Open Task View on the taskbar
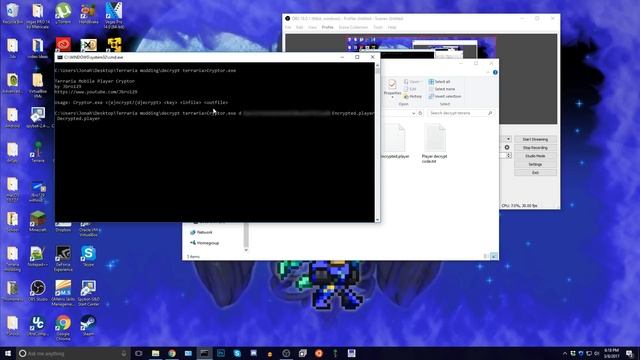The width and height of the screenshot is (640, 360). click(138, 353)
